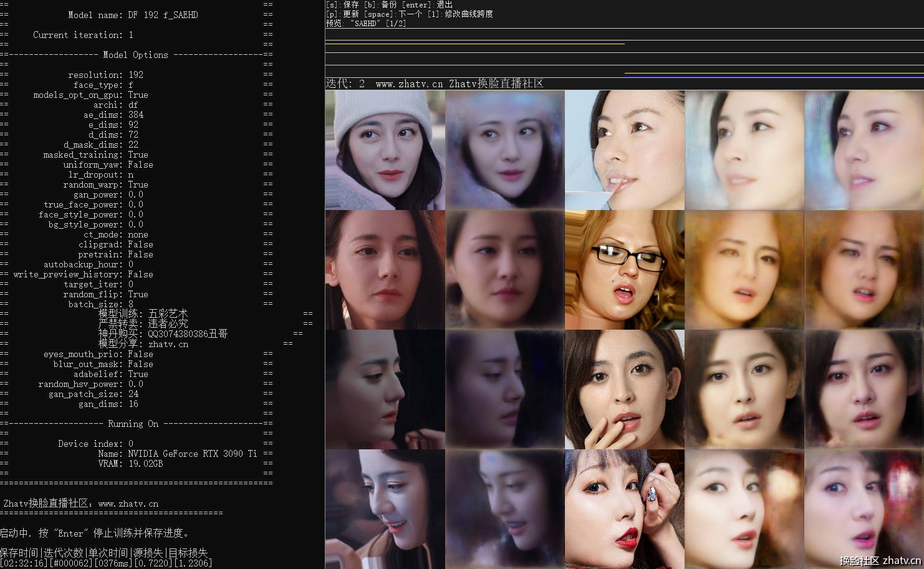Open the thumbnail with fingers touching lips
The width and height of the screenshot is (924, 569).
[624, 390]
